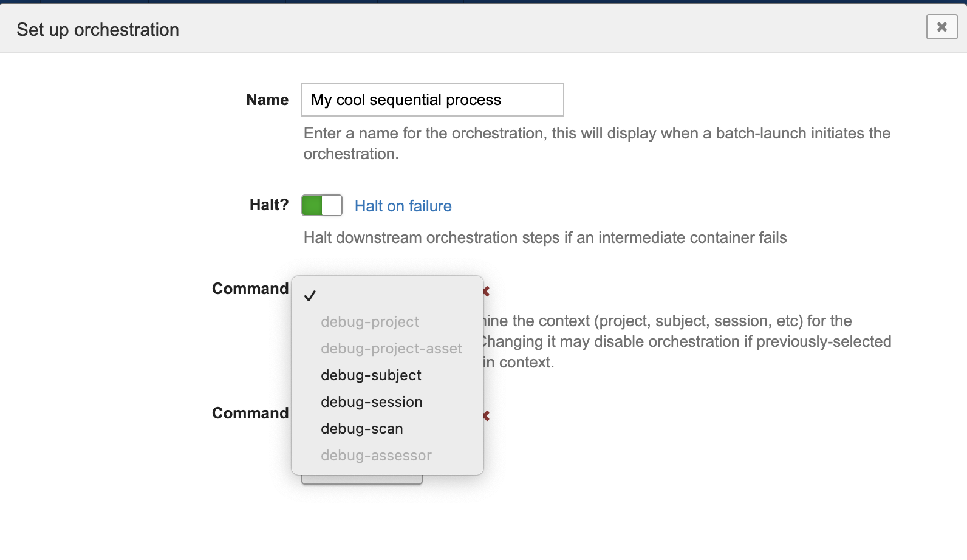This screenshot has height=560, width=967.
Task: Click the 'Halt?' field label
Action: tap(268, 205)
